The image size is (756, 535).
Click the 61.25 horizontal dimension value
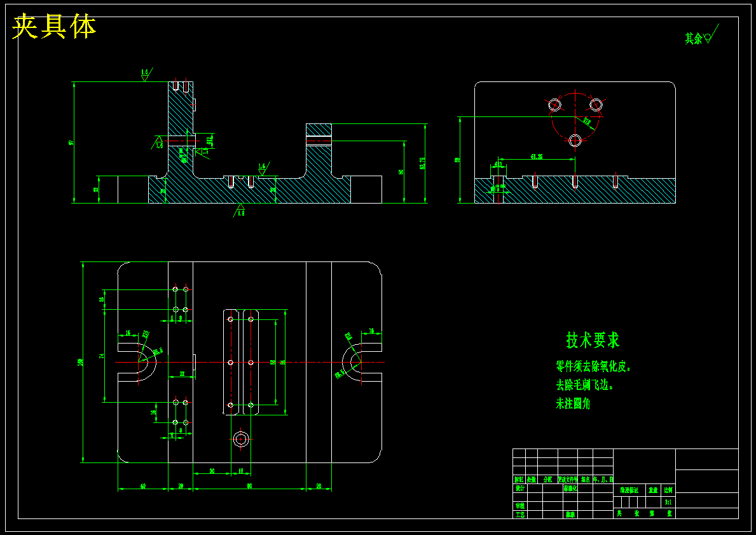click(537, 156)
